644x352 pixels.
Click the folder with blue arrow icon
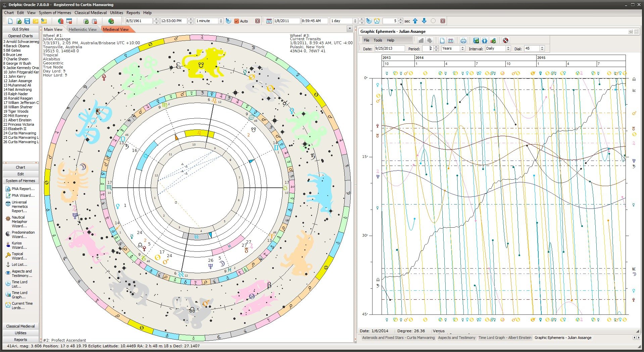point(44,21)
